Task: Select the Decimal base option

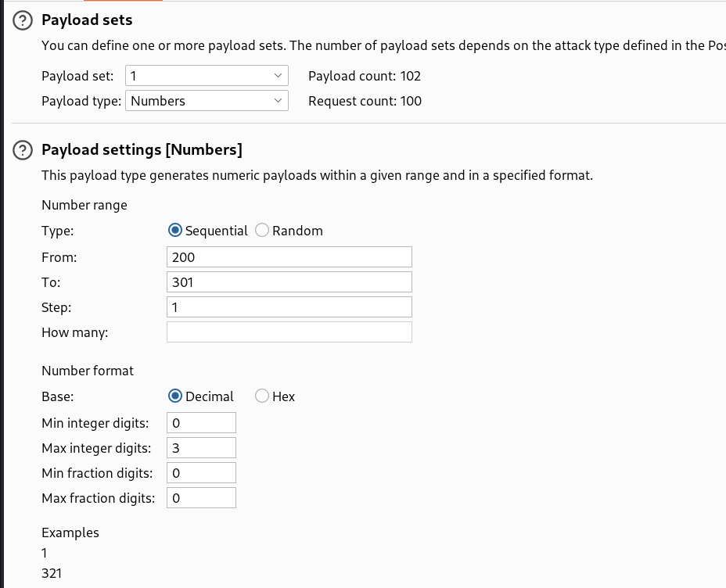Action: [175, 396]
